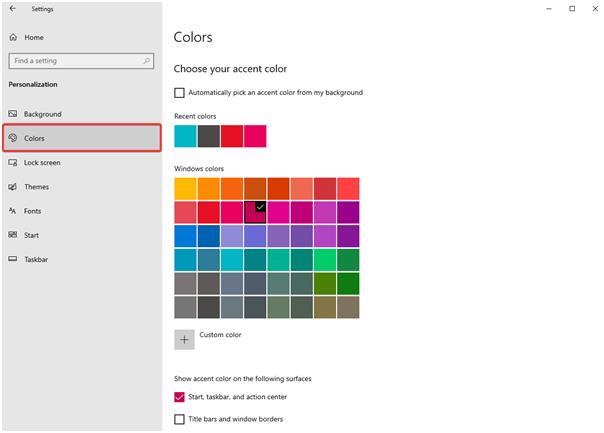Click the Fonts icon in sidebar

pos(13,211)
